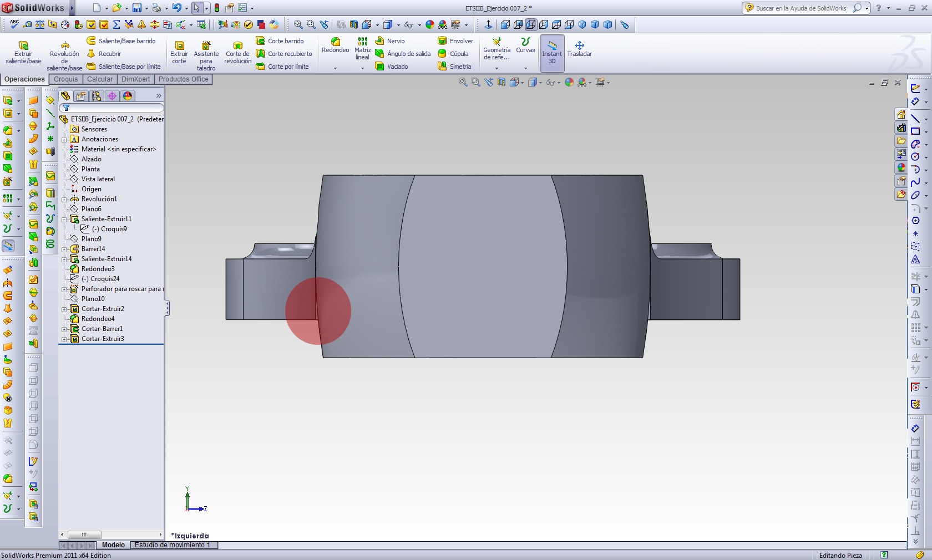Click the Matriz lineal tool
Screen dimensions: 932x560
tap(362, 49)
